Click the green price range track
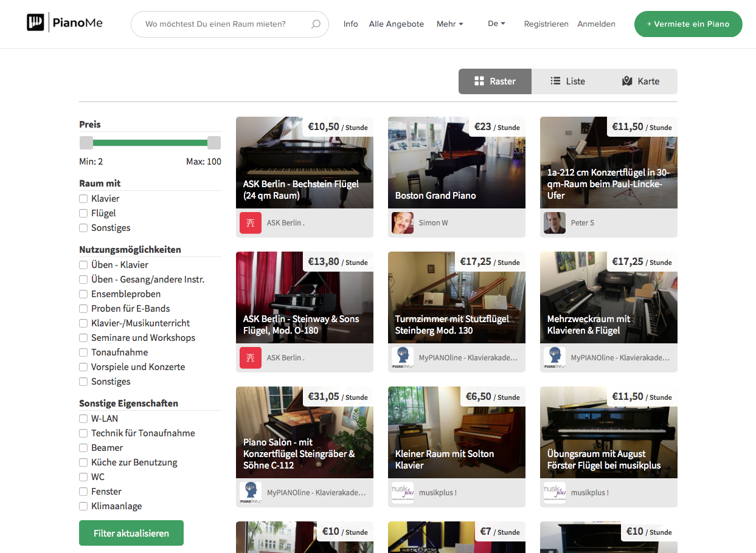The image size is (756, 553). 150,143
